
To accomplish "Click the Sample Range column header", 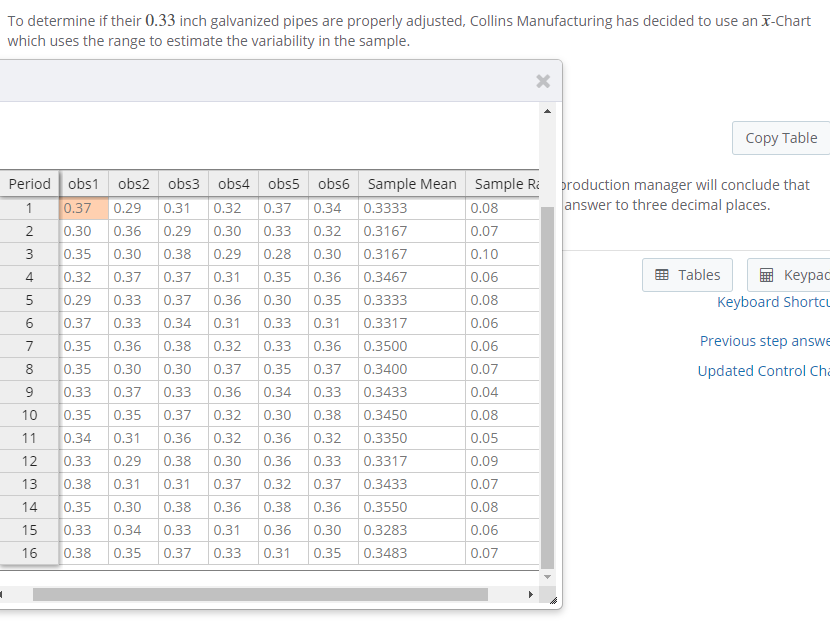I will (505, 183).
